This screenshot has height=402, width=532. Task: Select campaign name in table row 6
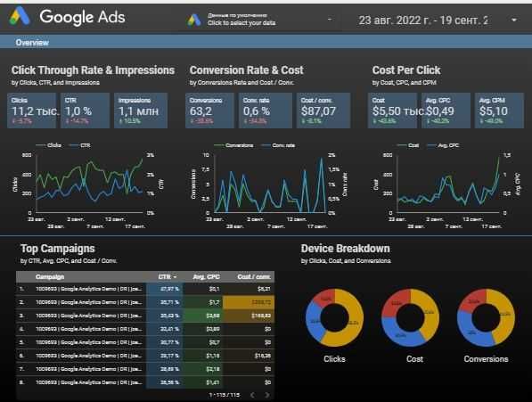[89, 356]
